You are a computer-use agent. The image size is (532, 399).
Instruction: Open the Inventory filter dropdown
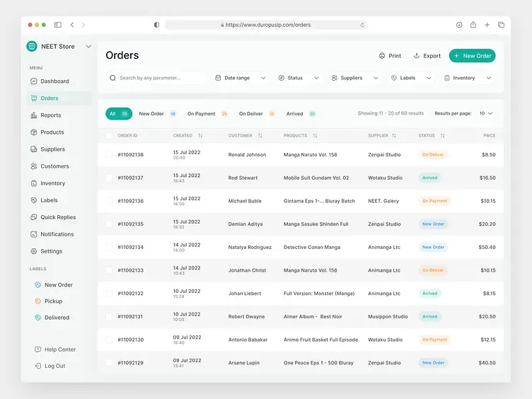(468, 78)
